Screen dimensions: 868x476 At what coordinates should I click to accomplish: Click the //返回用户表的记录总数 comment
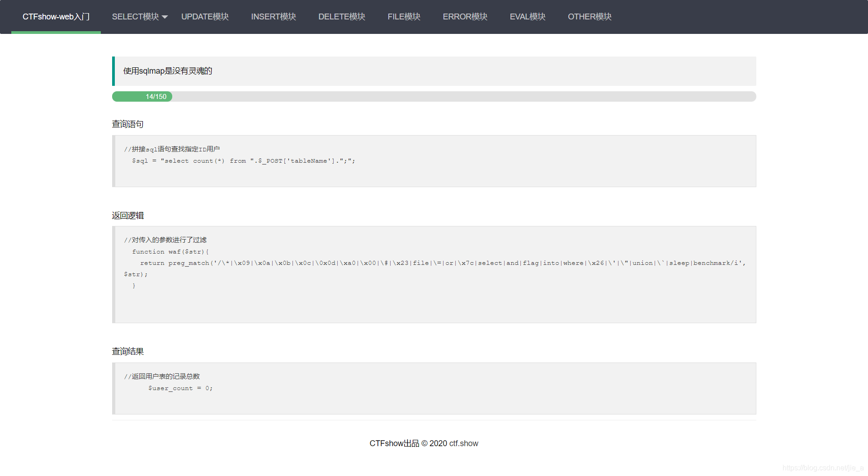pos(162,377)
